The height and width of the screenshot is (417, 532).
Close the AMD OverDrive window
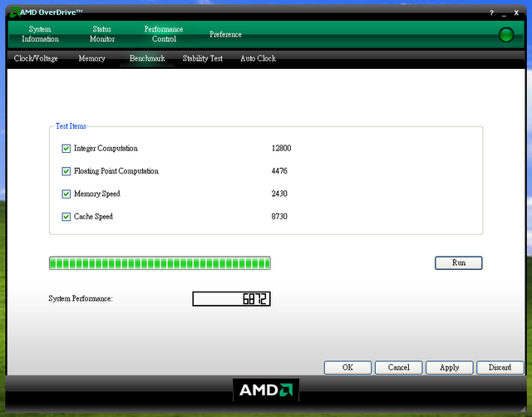[x=516, y=13]
